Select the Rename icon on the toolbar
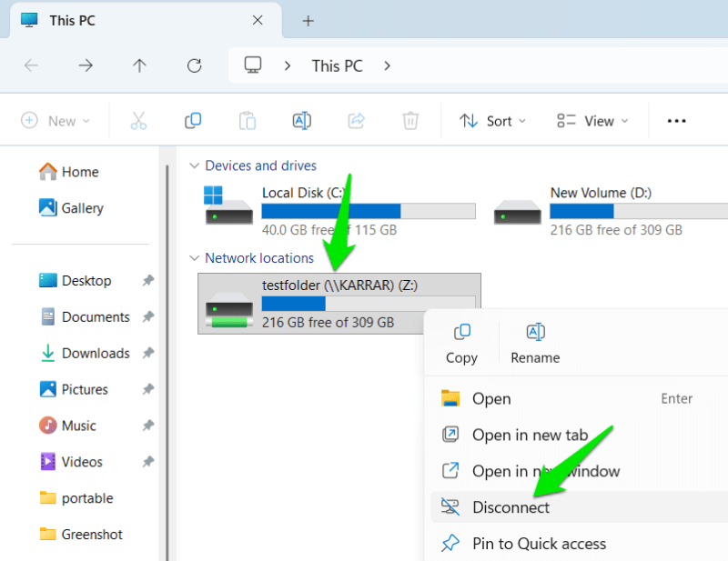This screenshot has width=728, height=561. 301,120
